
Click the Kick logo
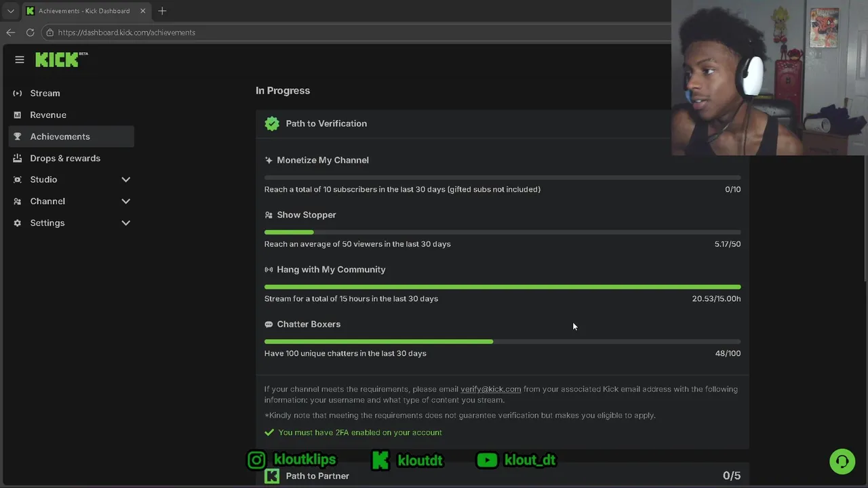click(62, 60)
